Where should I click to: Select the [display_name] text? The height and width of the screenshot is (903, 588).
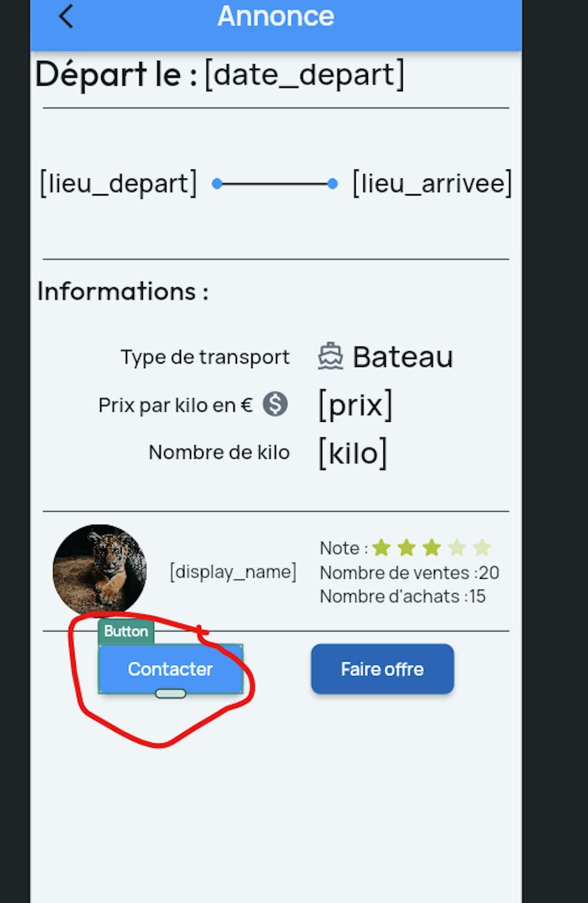pyautogui.click(x=233, y=572)
